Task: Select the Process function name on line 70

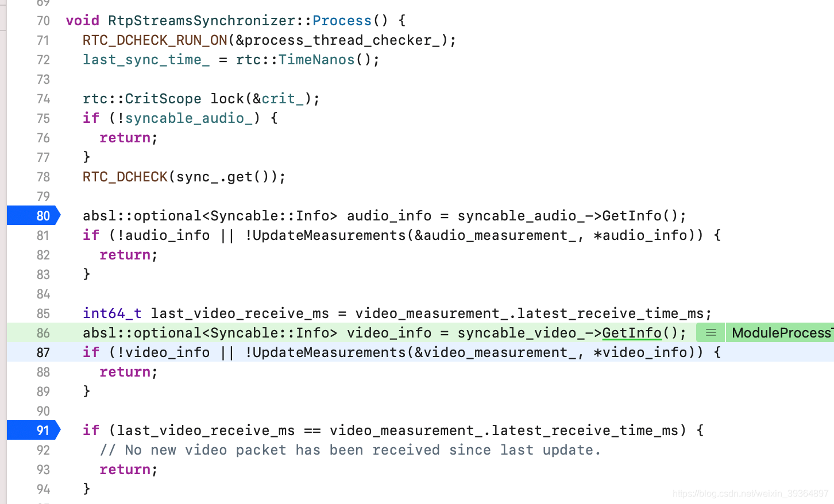Action: tap(342, 20)
